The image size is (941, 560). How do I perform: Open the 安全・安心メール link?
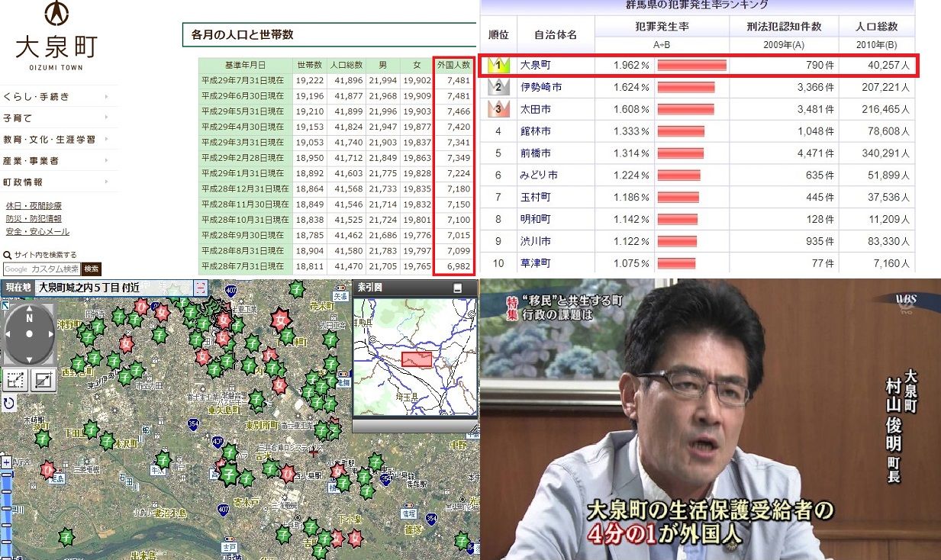[37, 232]
